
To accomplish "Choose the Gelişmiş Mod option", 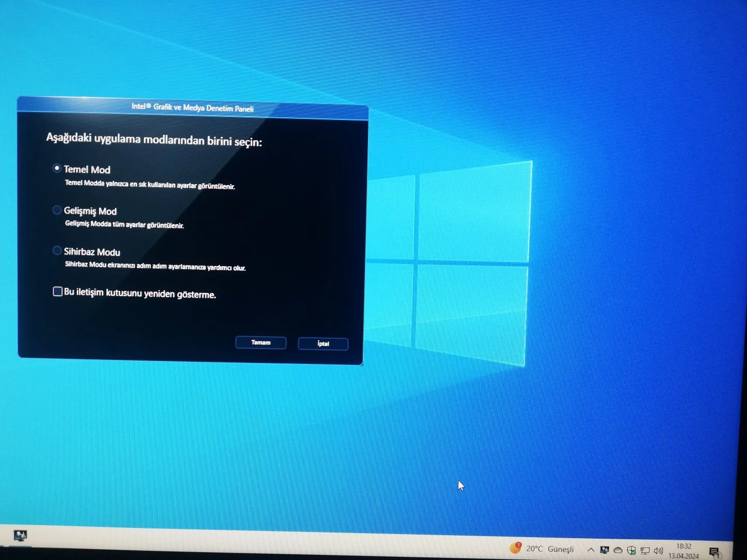I will click(57, 209).
